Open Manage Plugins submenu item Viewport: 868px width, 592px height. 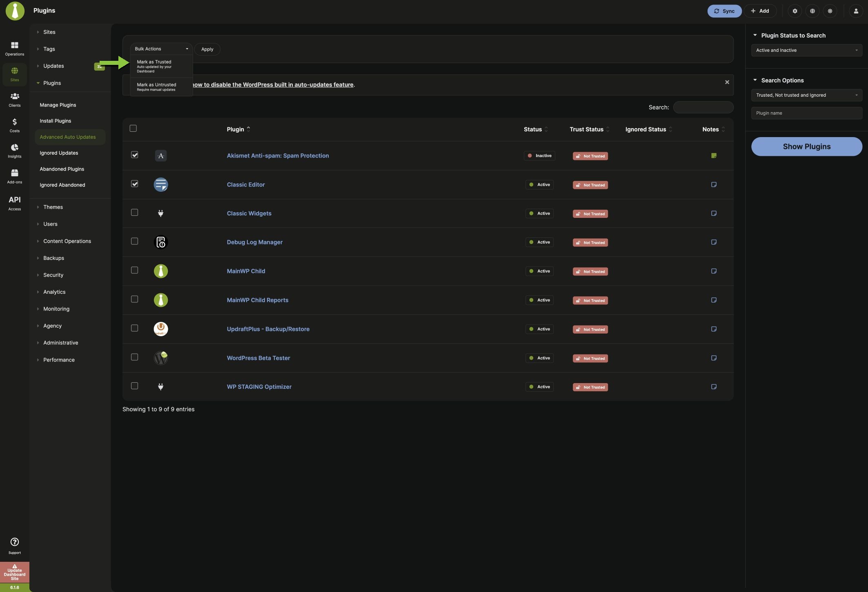point(58,105)
